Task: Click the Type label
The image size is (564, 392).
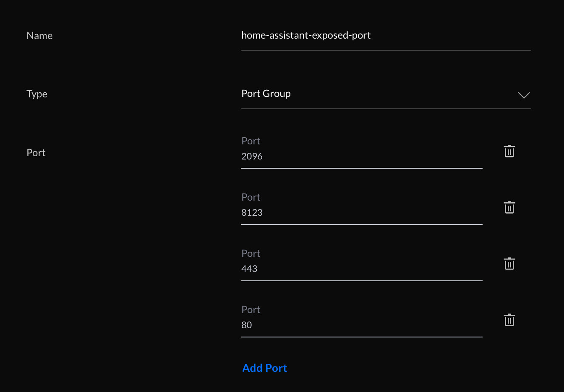Action: point(37,94)
